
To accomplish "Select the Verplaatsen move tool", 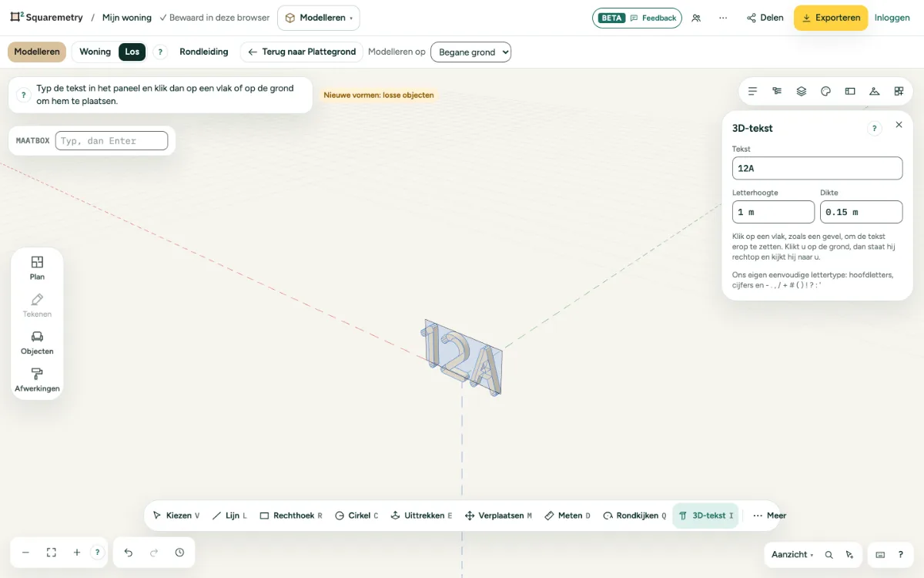I will (x=498, y=516).
